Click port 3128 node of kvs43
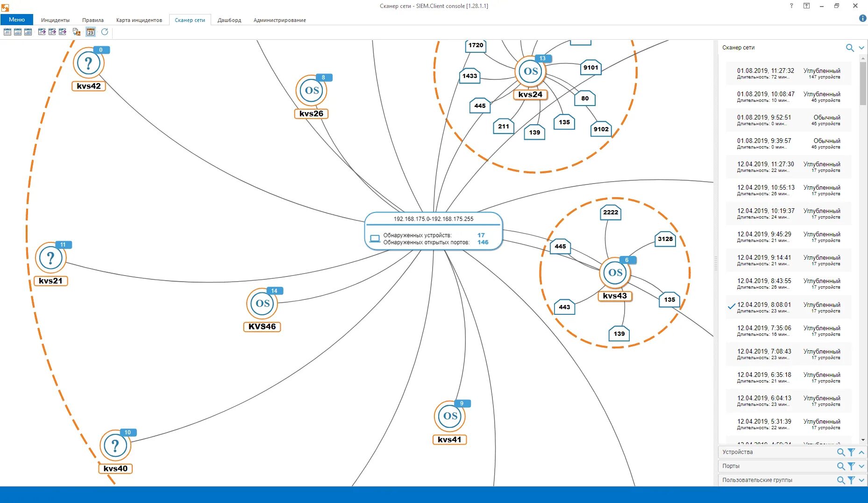Image resolution: width=868 pixels, height=503 pixels. (665, 239)
